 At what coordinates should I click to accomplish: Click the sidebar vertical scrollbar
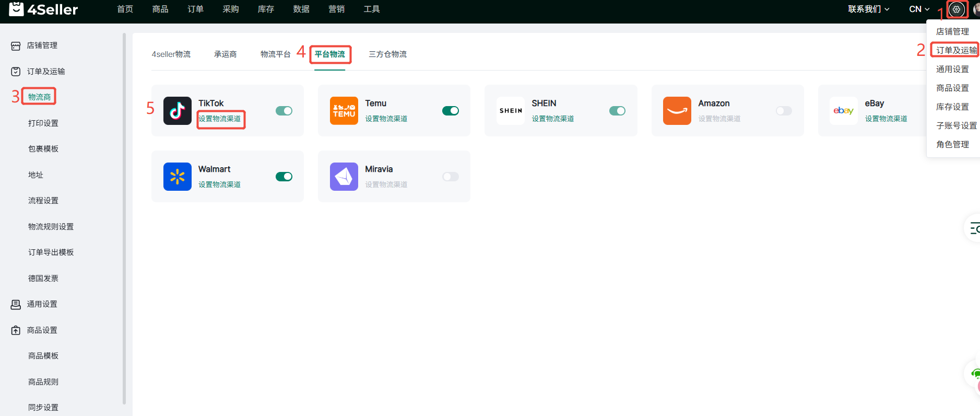click(x=124, y=218)
